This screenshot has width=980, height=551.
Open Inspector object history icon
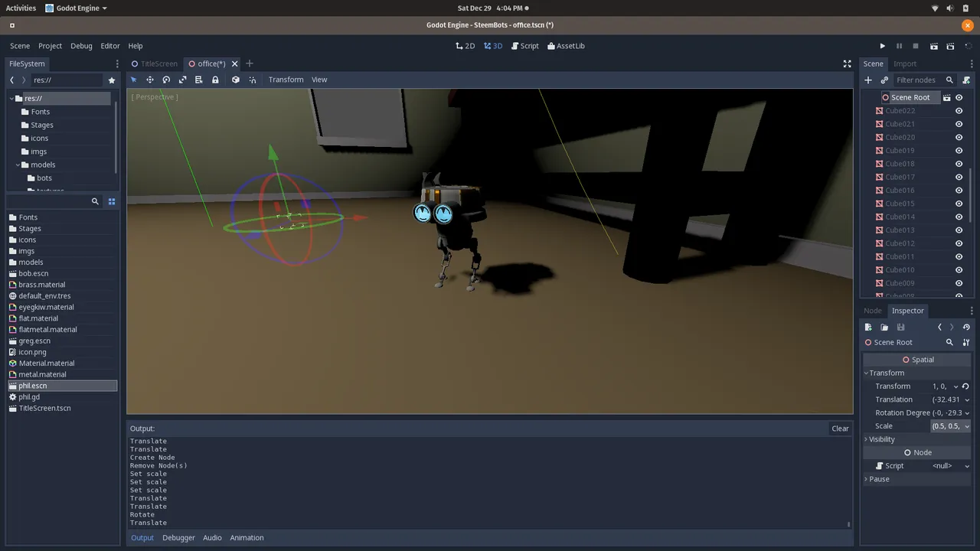(966, 327)
